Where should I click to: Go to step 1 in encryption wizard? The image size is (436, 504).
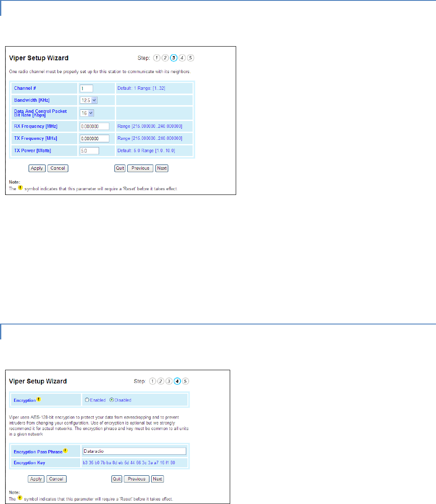[152, 381]
